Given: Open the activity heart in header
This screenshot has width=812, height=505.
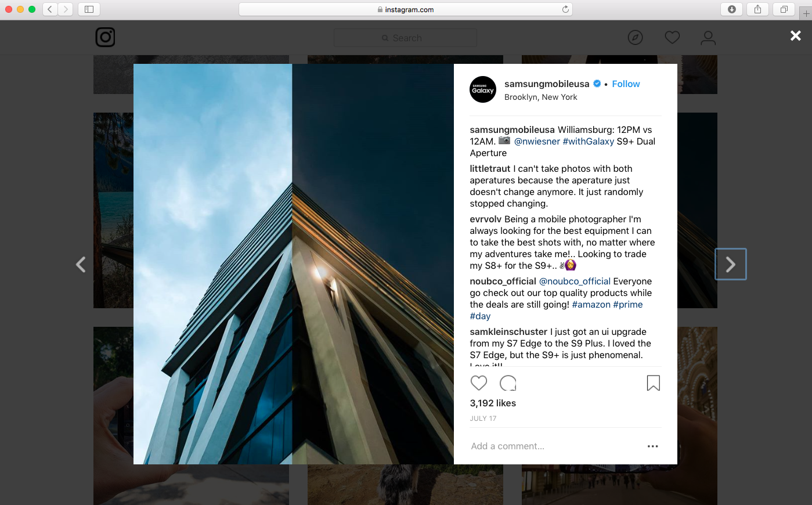Looking at the screenshot, I should [672, 38].
